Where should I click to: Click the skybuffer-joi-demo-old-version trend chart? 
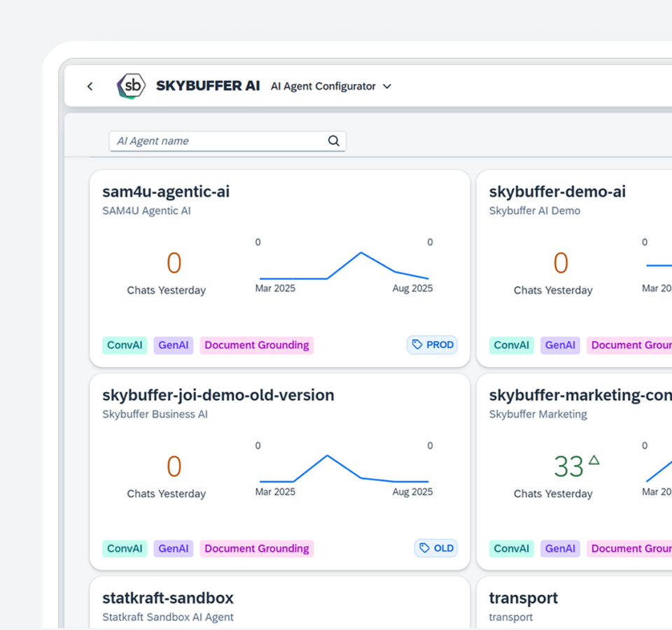pos(344,469)
